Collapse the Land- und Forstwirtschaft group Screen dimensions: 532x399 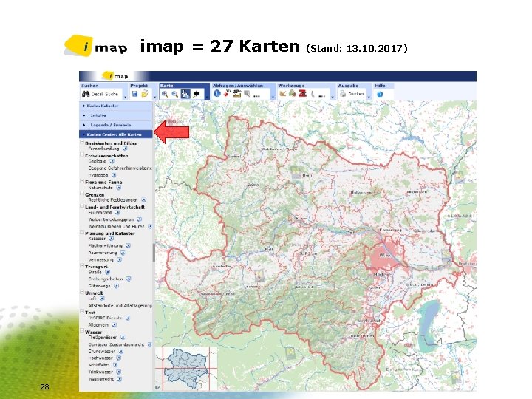[82, 206]
